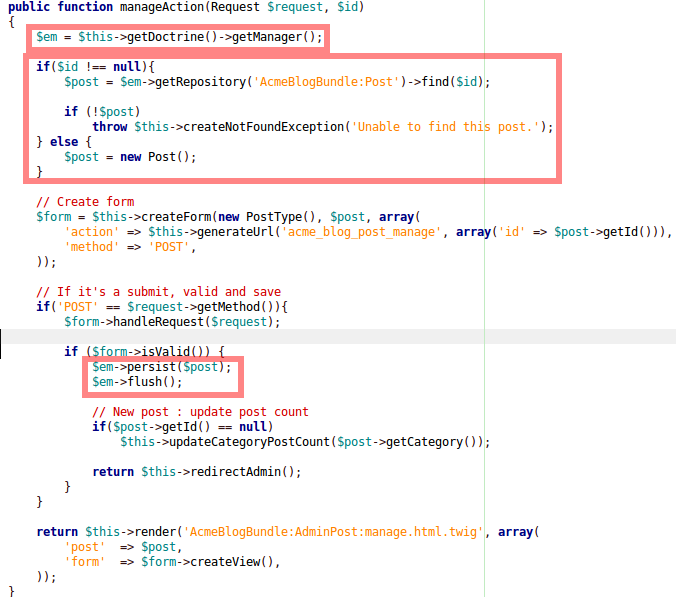Viewport: 676px width, 597px height.
Task: Click the redirectAdmin() call
Action: (245, 472)
